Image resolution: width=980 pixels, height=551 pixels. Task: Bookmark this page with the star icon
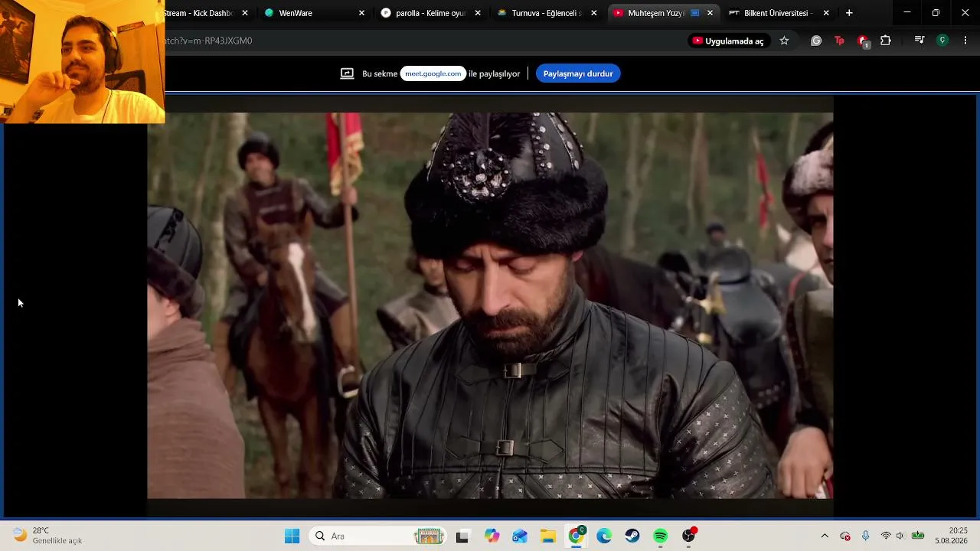pos(784,41)
